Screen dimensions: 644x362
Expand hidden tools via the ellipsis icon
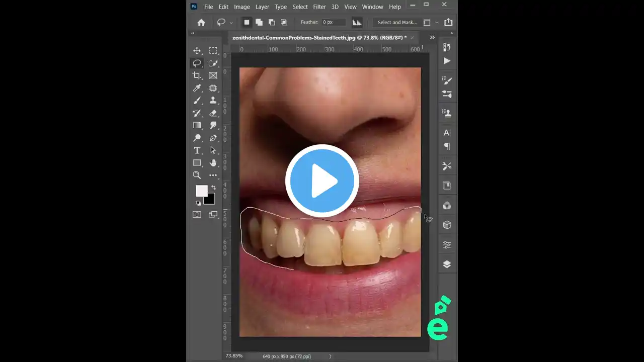coord(213,175)
